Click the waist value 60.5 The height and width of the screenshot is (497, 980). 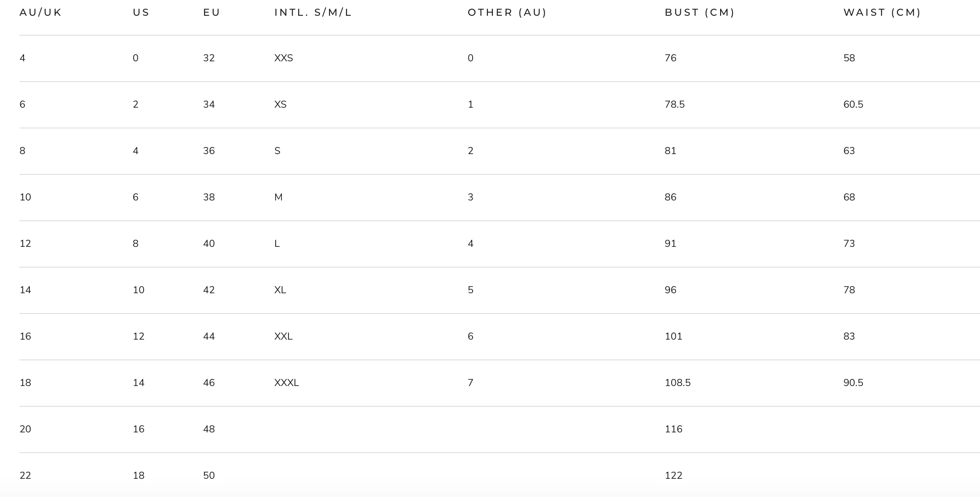[853, 104]
